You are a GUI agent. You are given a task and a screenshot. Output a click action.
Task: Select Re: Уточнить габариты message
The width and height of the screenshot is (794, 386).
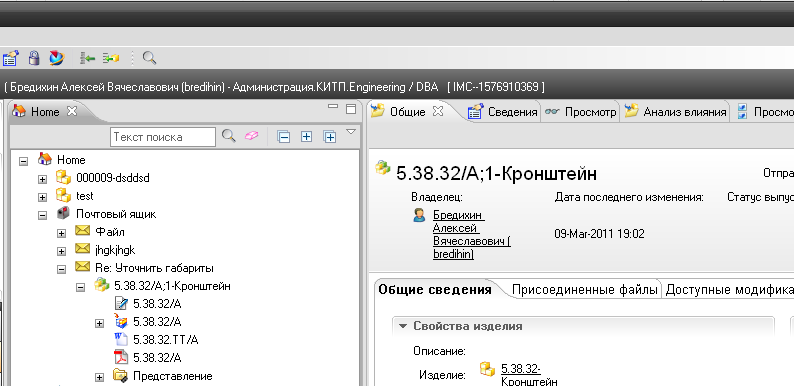point(154,268)
